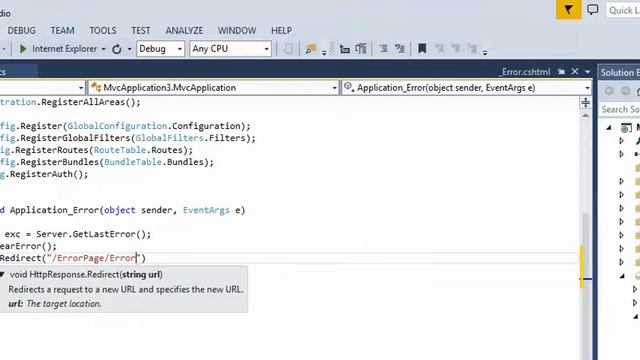Image resolution: width=640 pixels, height=360 pixels.
Task: Open the Internet Explorer browser selection dropdown arrow
Action: click(x=103, y=49)
